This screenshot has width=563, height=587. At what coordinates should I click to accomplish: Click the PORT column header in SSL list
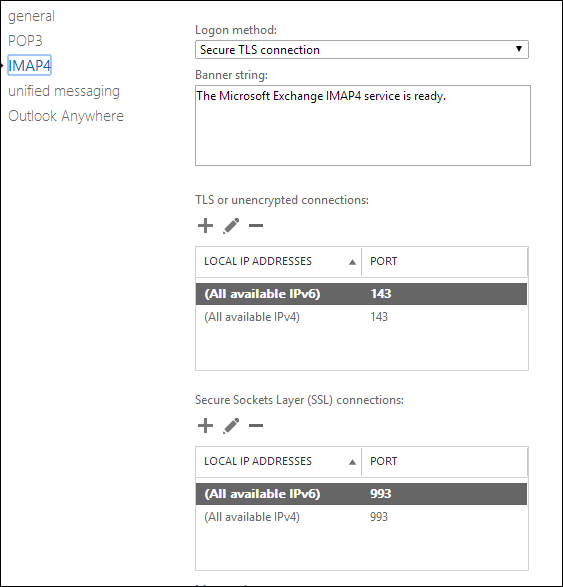click(x=444, y=461)
